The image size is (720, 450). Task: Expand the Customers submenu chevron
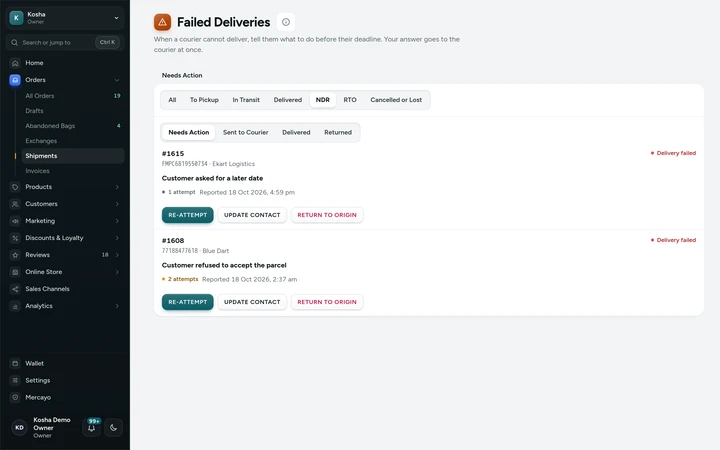coord(117,204)
